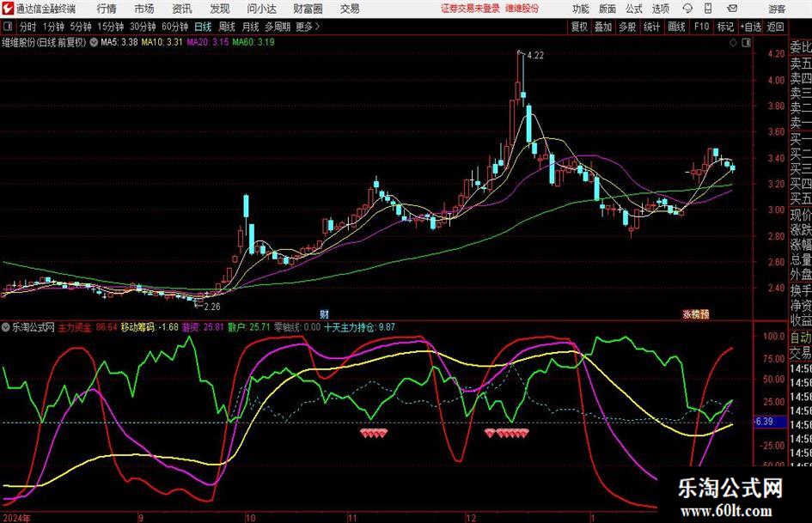The height and width of the screenshot is (523, 812).
Task: Open the mobile phone icon in title bar
Action: point(708,9)
